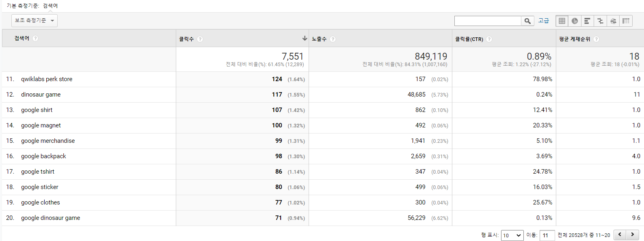Image resolution: width=644 pixels, height=241 pixels.
Task: Sort by 클릭률(CTR) column header
Action: tap(469, 39)
